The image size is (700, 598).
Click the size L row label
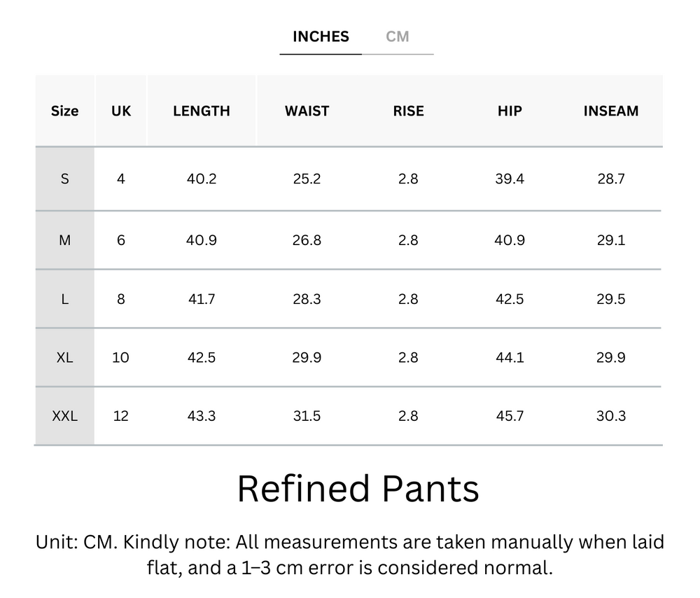coord(64,299)
